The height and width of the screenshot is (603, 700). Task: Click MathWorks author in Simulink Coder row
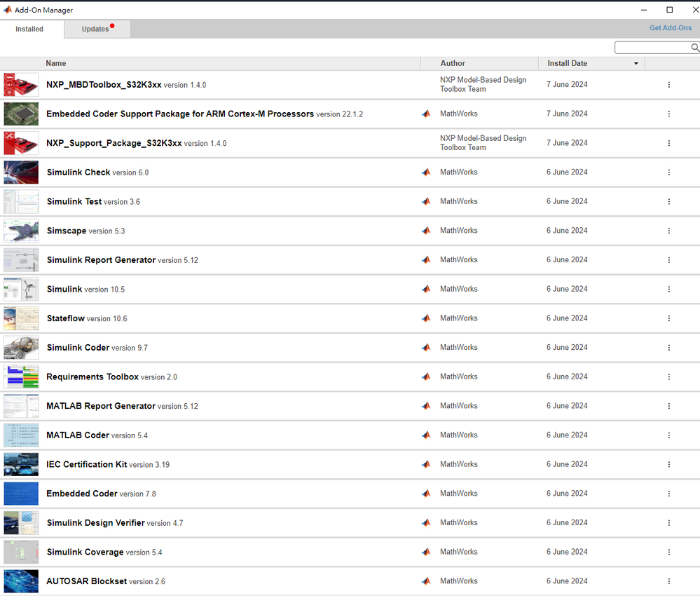pos(459,348)
